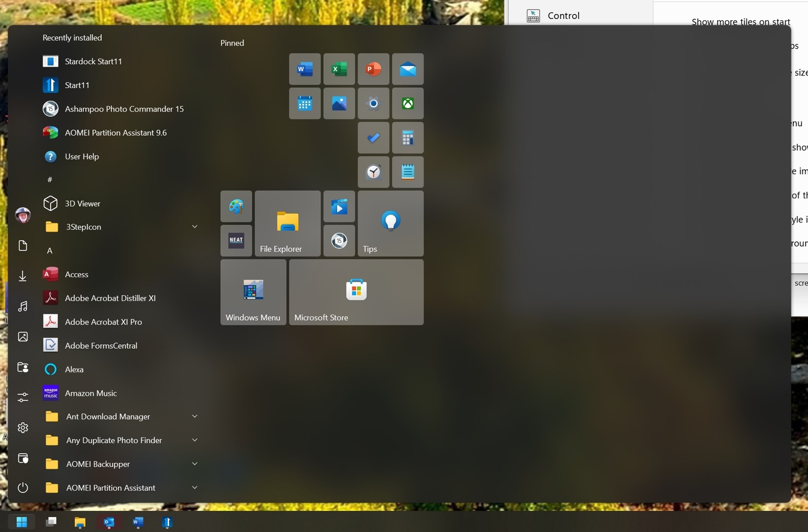This screenshot has width=808, height=532.
Task: Switch to Outlook on the taskbar
Action: (x=109, y=522)
